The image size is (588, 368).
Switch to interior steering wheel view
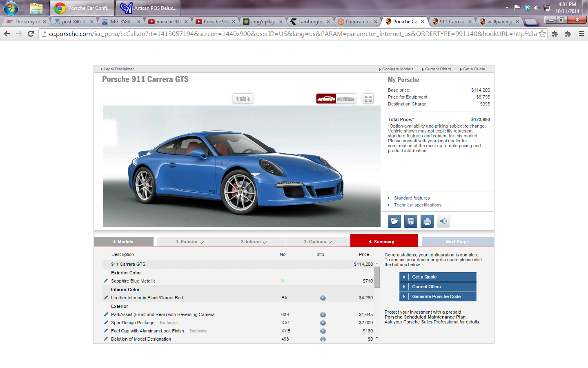346,99
